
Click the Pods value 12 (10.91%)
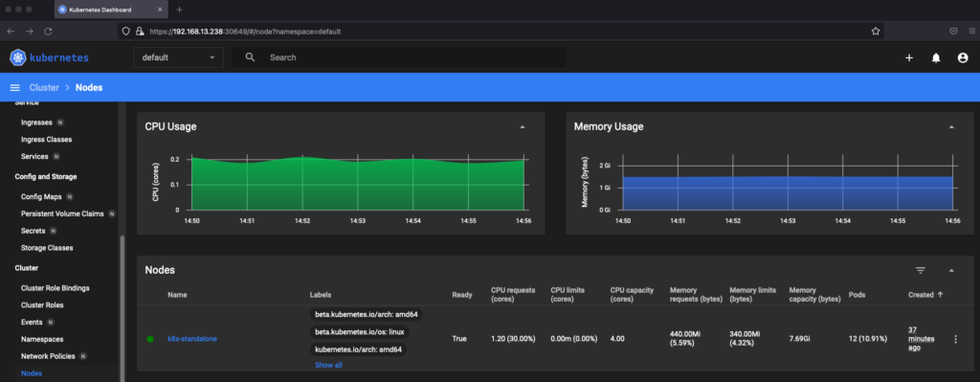[x=869, y=339]
